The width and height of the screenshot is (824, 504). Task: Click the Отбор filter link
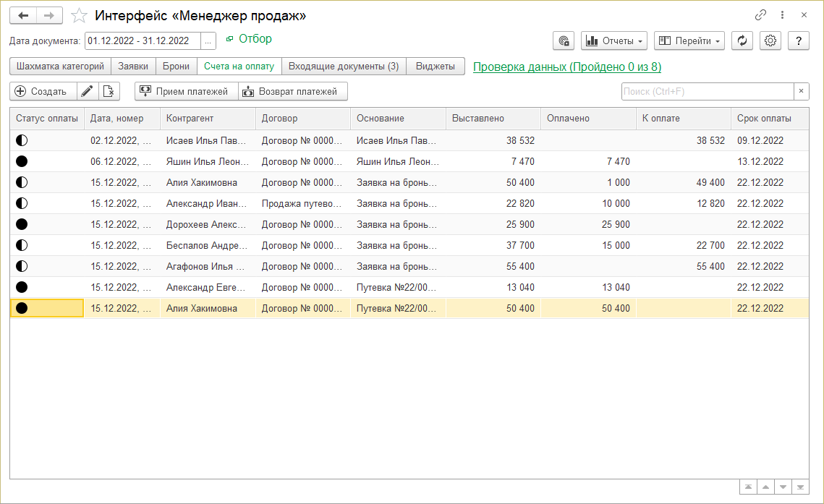[x=255, y=39]
